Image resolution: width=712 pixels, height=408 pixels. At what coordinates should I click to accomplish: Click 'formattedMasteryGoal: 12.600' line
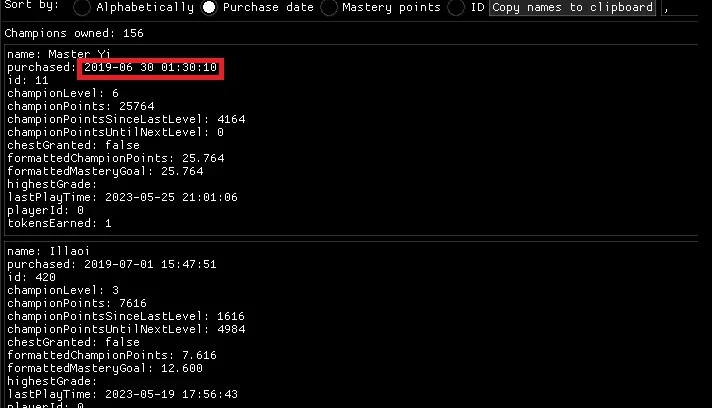click(105, 368)
